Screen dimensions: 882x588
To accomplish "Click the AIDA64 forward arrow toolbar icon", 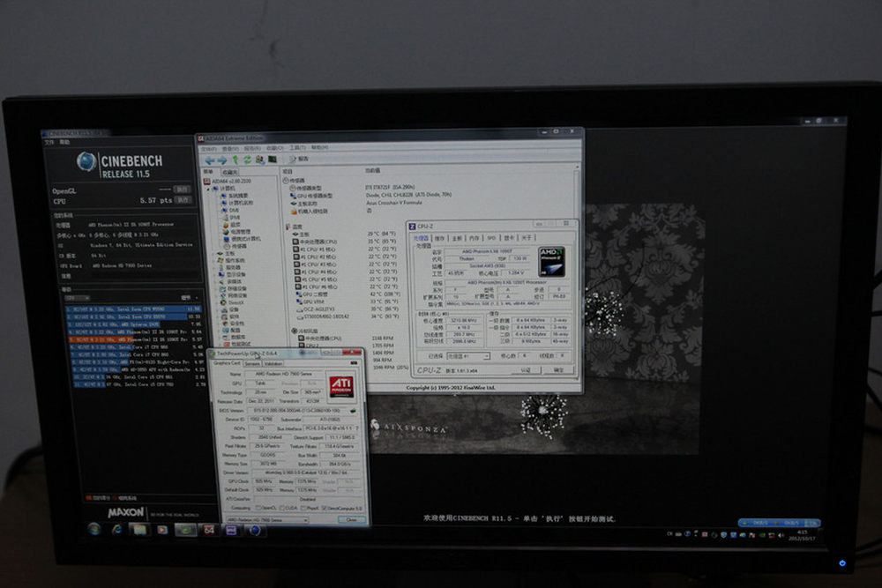I will pos(221,160).
